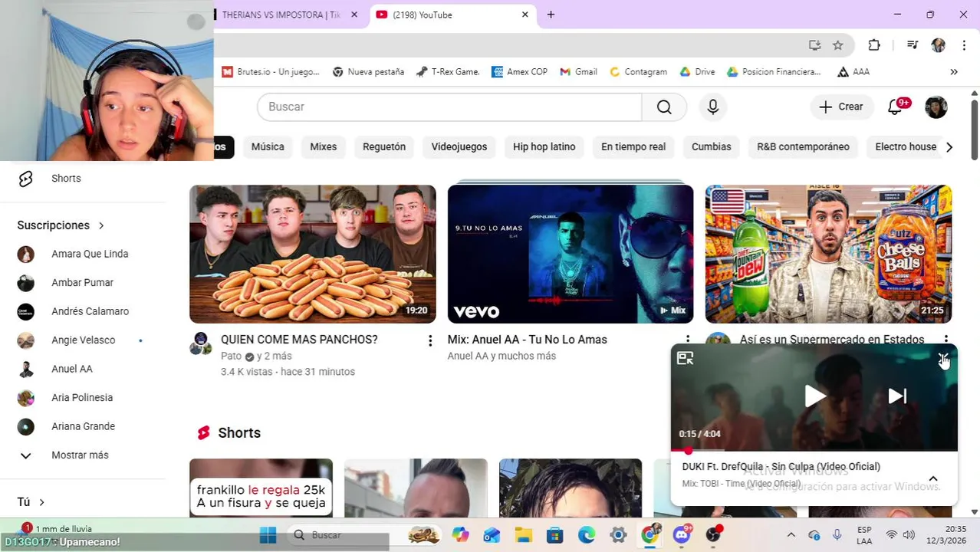Open Settings gear in taskbar
980x552 pixels.
click(618, 534)
